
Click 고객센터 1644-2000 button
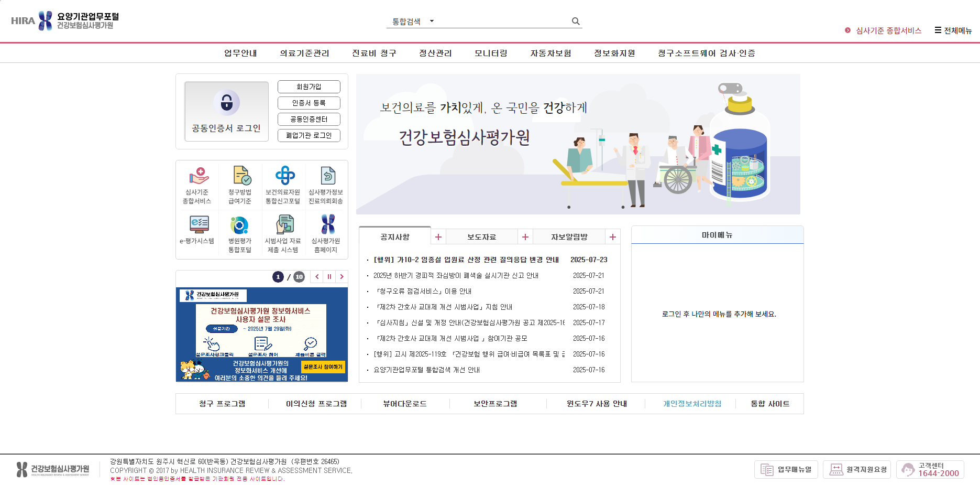930,470
